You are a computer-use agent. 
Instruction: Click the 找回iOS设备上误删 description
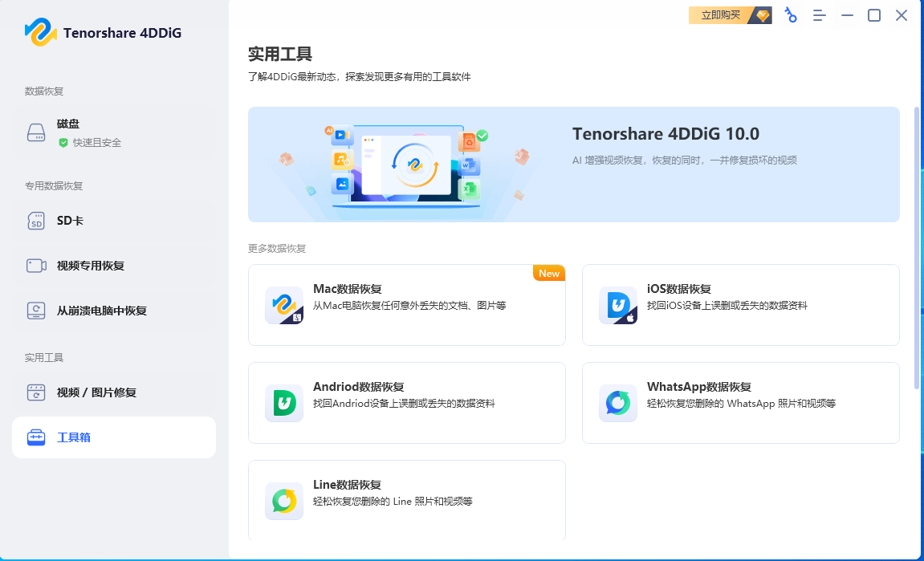[727, 306]
